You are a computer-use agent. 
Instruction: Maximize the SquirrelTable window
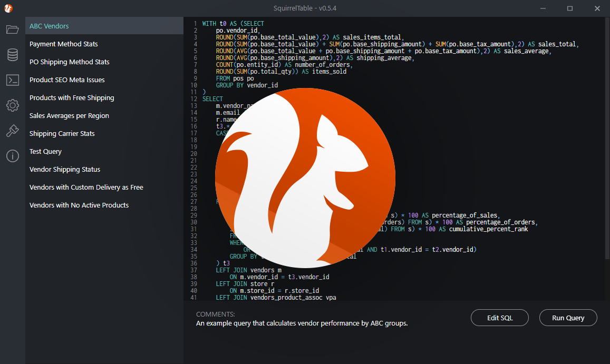tap(570, 8)
